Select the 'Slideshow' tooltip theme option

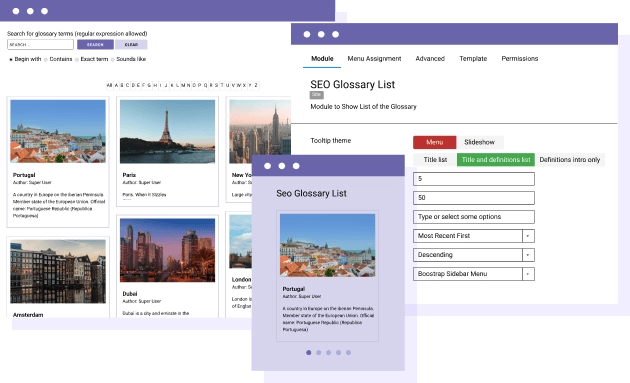tap(479, 142)
